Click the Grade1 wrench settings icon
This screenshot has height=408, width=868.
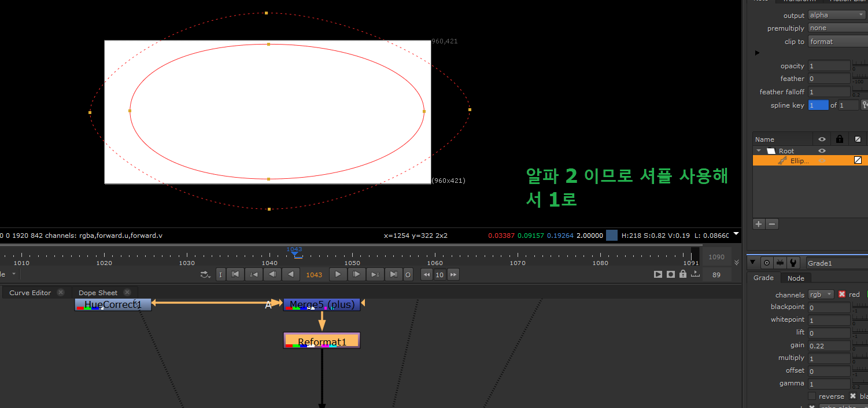[x=793, y=263]
